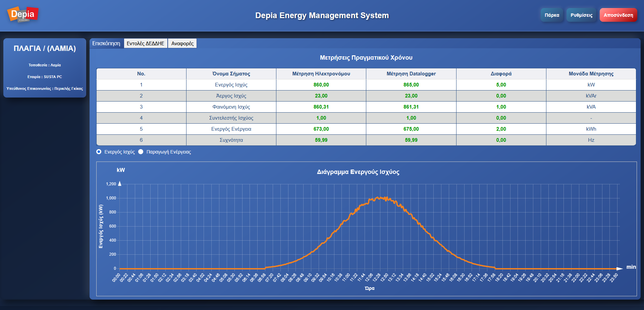Select the Συχνότητα row name cell

231,140
